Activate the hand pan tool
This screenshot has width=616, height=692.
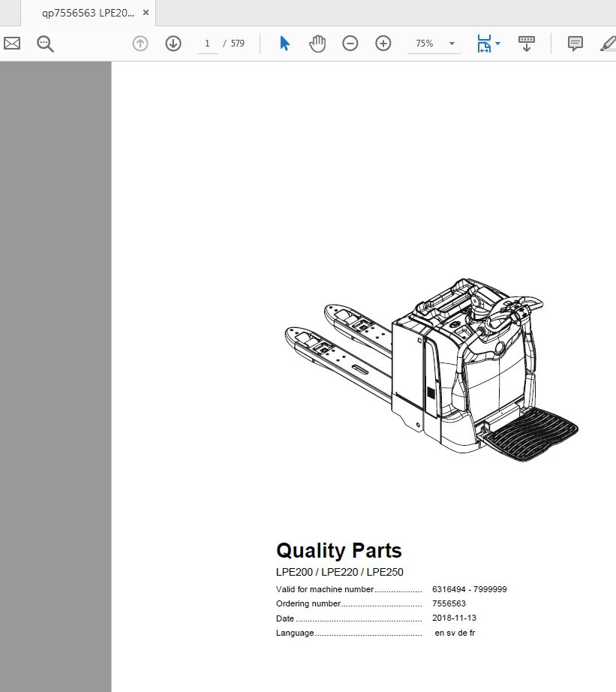317,44
